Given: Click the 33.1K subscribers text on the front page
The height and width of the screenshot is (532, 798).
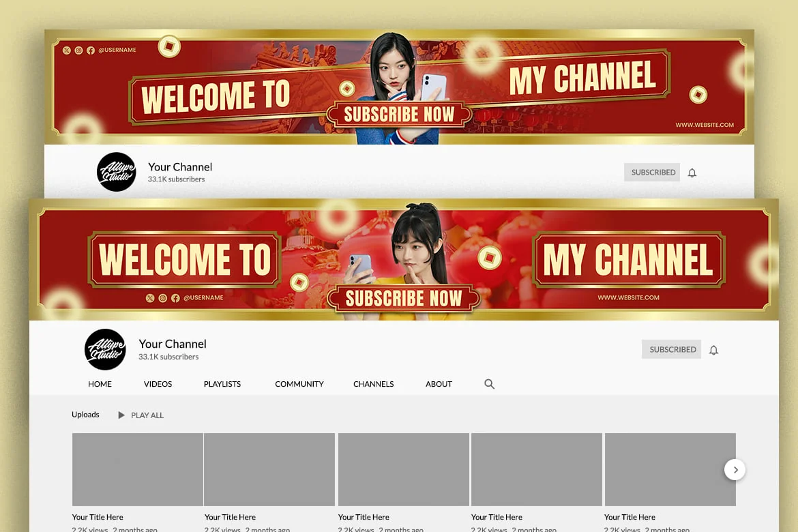Looking at the screenshot, I should (168, 357).
